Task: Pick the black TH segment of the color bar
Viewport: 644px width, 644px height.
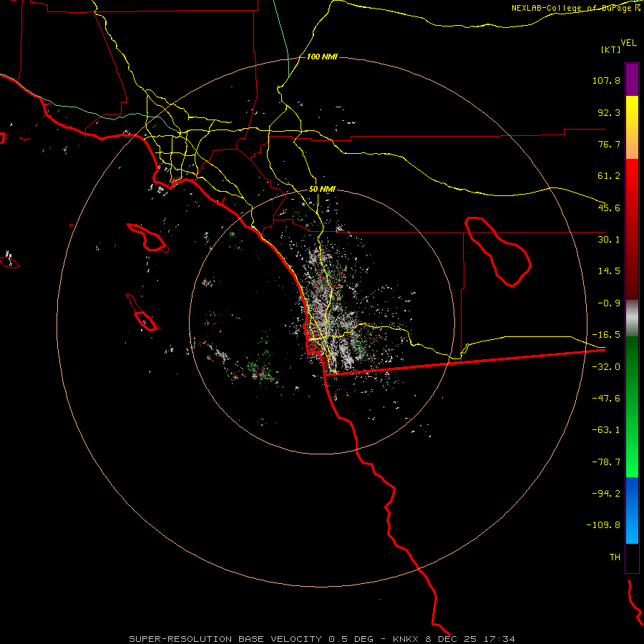Action: (632, 558)
